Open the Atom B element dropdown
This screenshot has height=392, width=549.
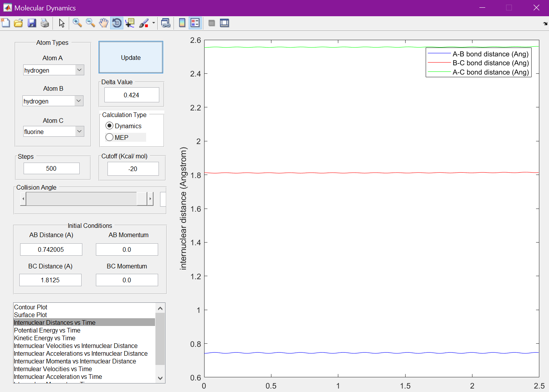(x=78, y=101)
